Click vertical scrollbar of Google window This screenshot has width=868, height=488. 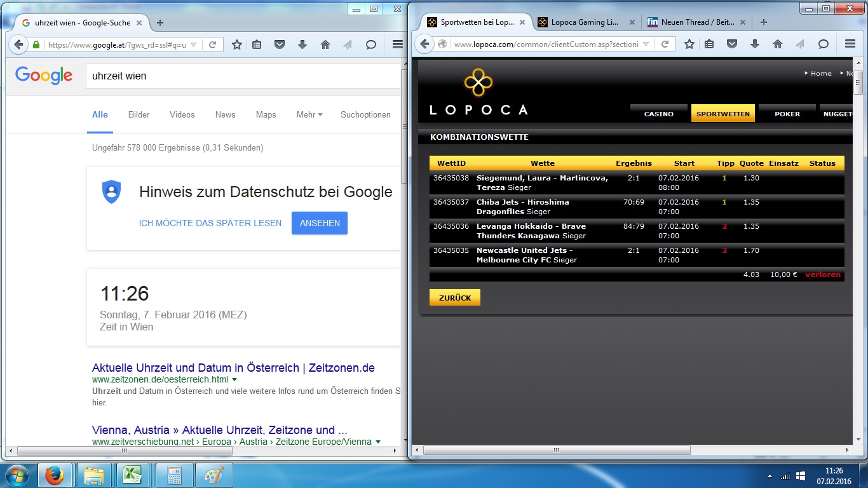click(x=404, y=127)
